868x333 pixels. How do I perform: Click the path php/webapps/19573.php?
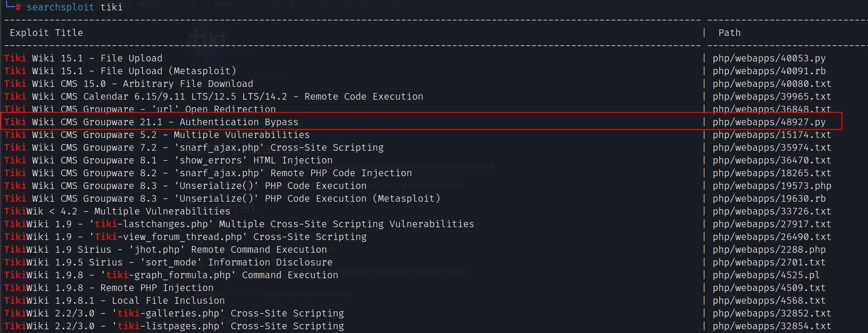tap(772, 186)
